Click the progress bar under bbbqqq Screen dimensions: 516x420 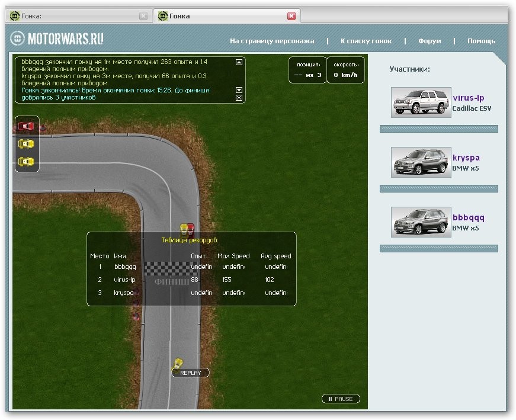click(x=438, y=249)
